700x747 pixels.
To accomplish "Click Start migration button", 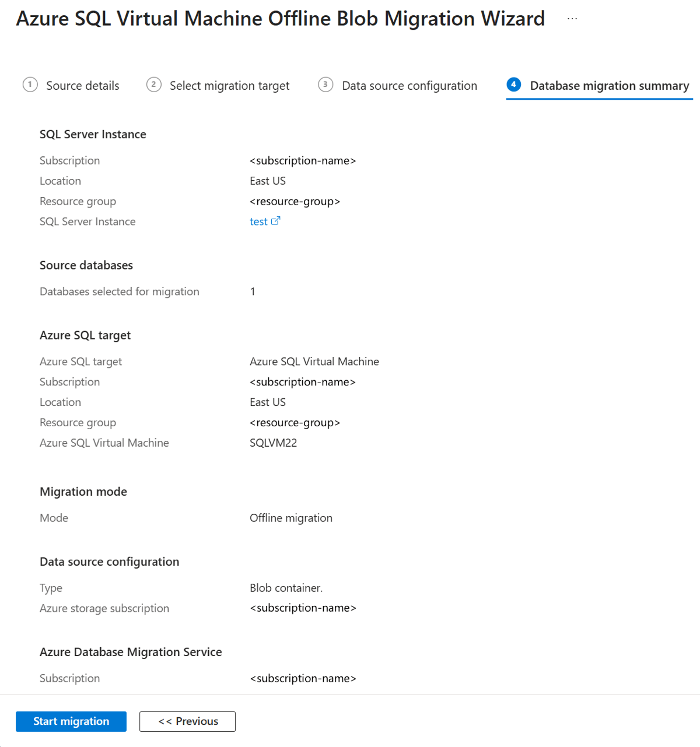I will point(71,721).
